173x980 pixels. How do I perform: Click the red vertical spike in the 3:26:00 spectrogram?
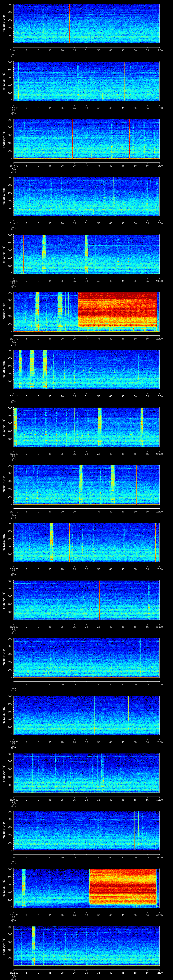100,600
